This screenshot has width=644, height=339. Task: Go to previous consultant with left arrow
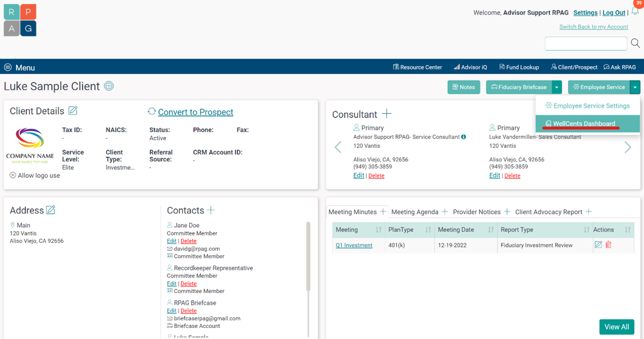338,147
